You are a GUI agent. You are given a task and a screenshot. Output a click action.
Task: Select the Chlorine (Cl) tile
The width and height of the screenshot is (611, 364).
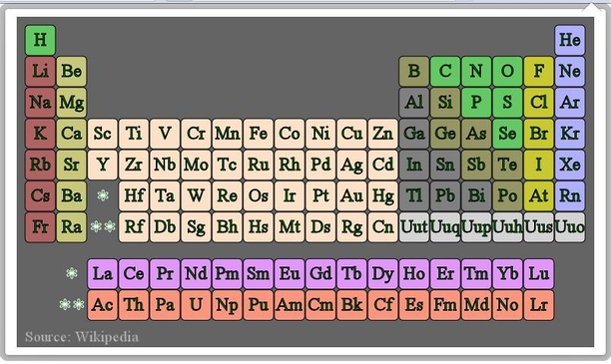539,103
